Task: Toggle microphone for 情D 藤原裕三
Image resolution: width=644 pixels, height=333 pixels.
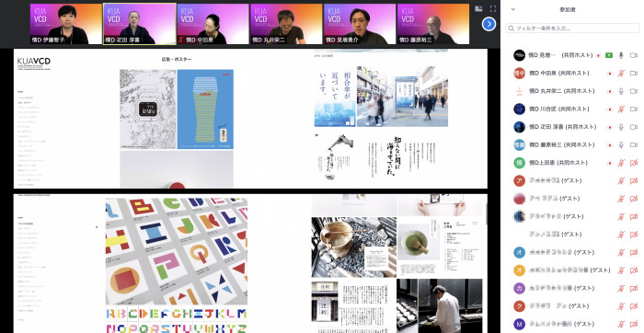Action: tap(621, 145)
